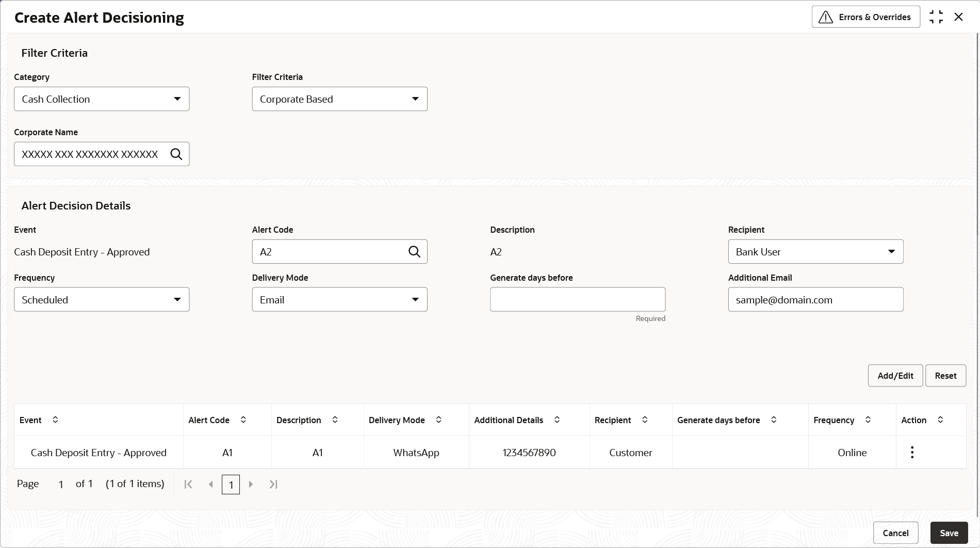Click the Online frequency cell
The width and height of the screenshot is (980, 548).
852,453
